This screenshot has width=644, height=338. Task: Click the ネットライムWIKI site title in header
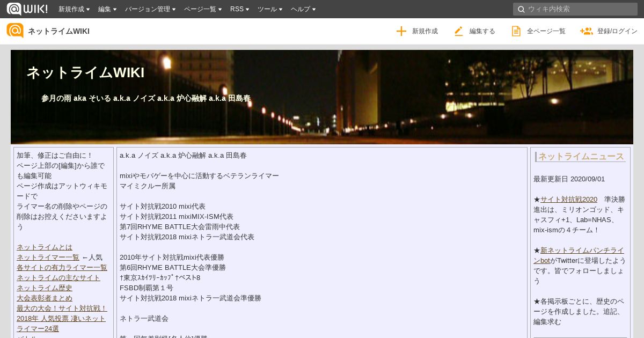(x=58, y=31)
